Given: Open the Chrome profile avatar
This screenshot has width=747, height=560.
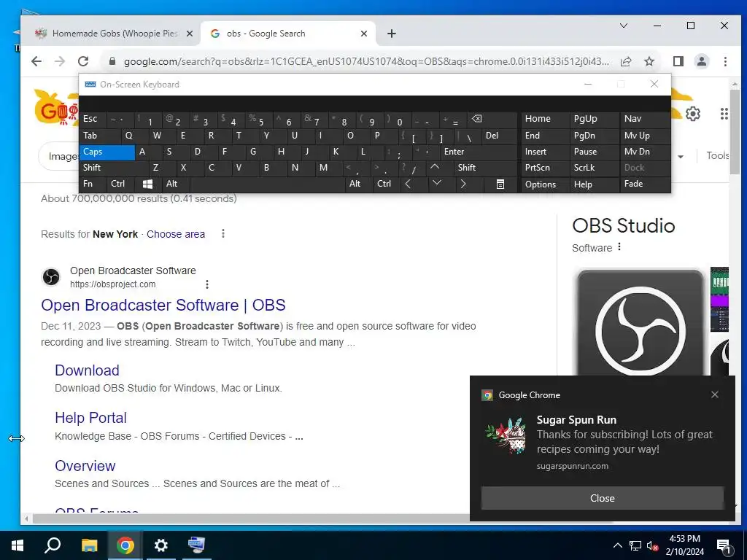Looking at the screenshot, I should 701,61.
